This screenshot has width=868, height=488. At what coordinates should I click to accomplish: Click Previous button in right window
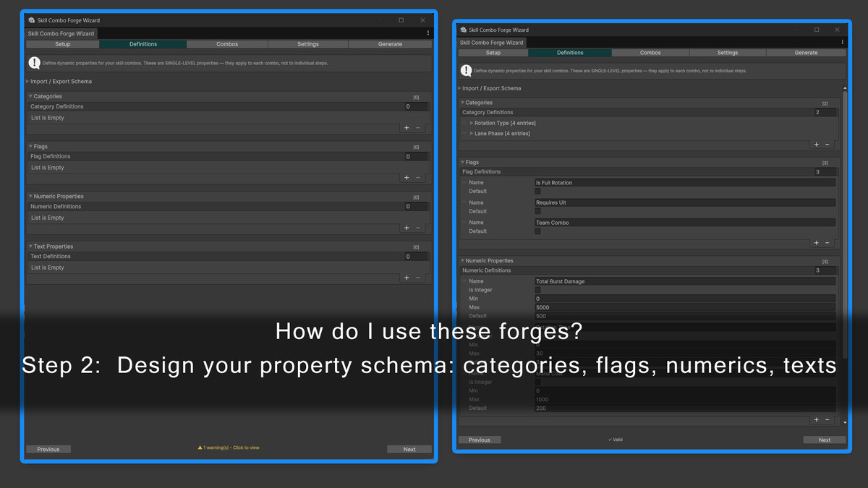480,440
